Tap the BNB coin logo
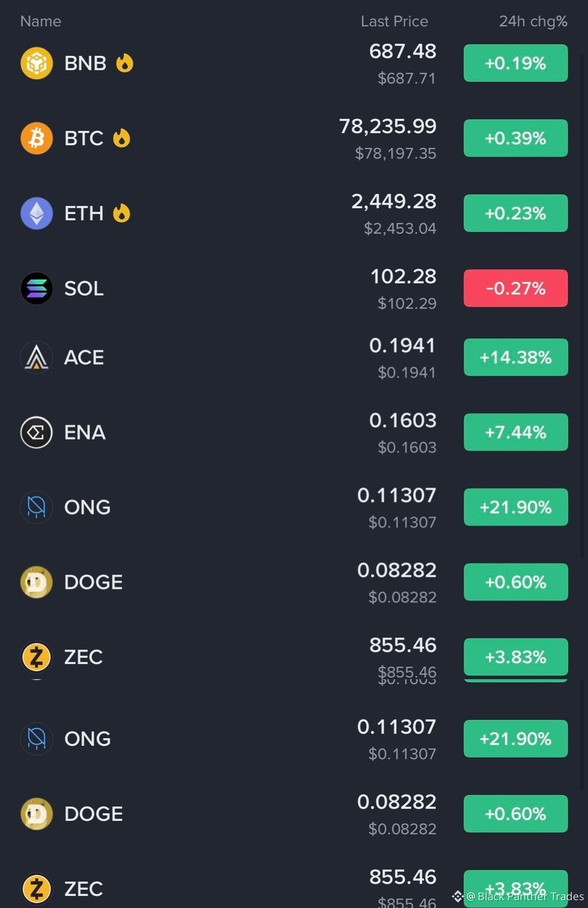This screenshot has height=908, width=588. click(x=37, y=63)
